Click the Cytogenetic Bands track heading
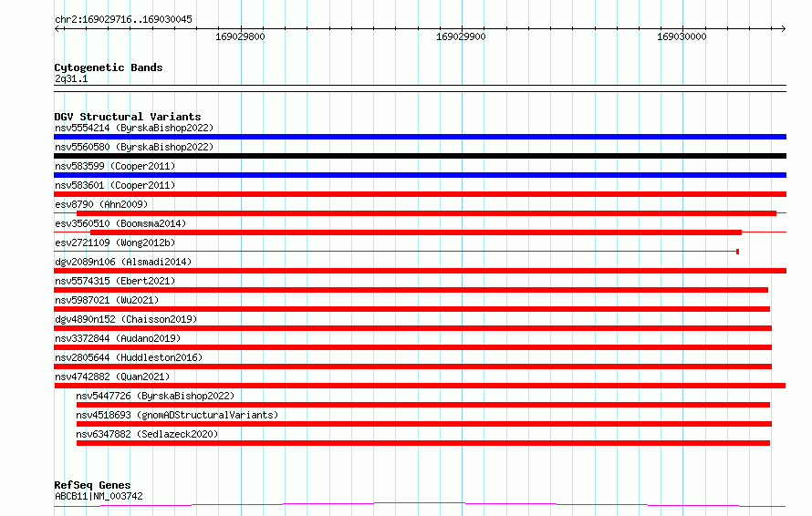 coord(109,67)
